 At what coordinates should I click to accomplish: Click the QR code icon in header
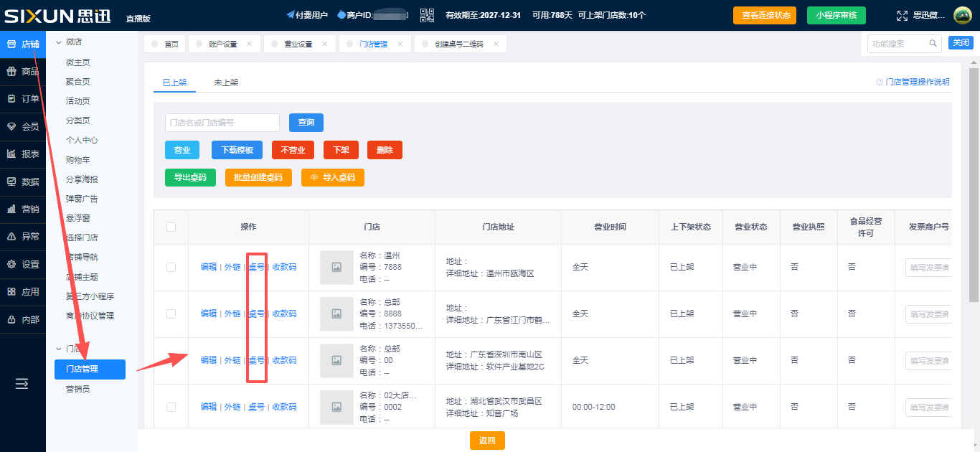point(427,15)
